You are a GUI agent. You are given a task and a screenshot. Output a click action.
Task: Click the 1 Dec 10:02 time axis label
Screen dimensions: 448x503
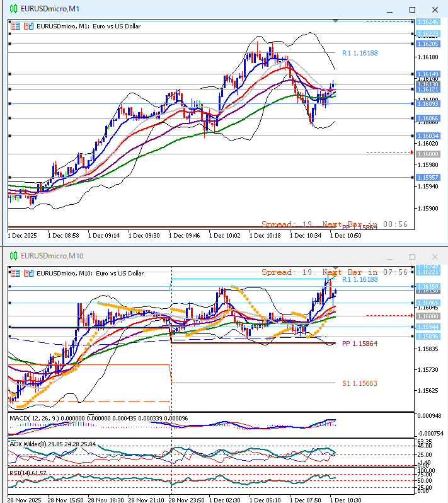pos(226,235)
